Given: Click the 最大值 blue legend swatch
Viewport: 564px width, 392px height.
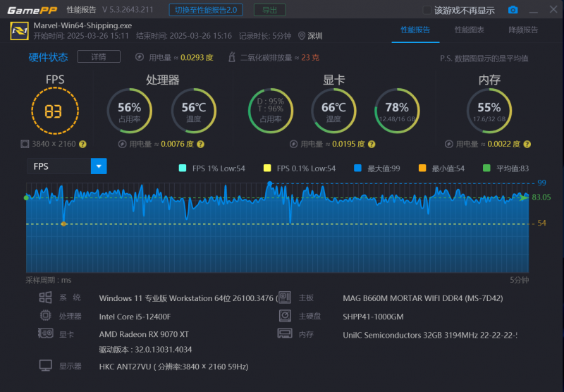Looking at the screenshot, I should pyautogui.click(x=357, y=168).
